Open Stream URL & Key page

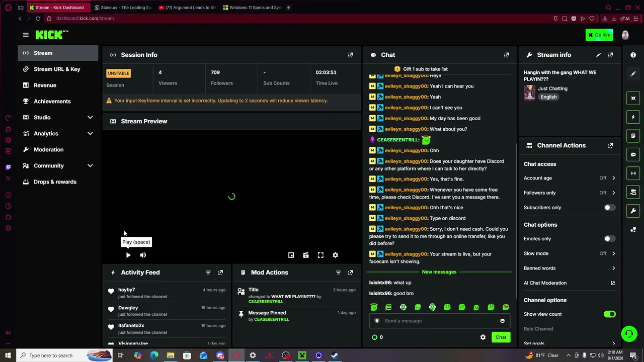[58, 69]
